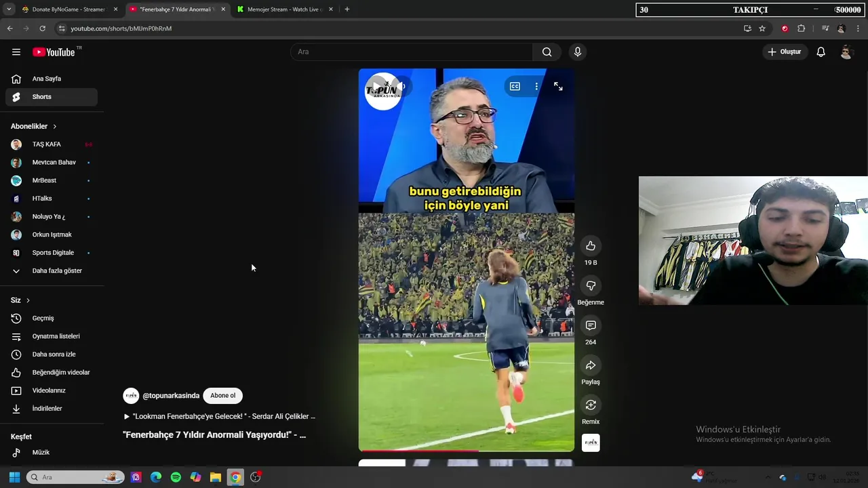Select the Fenerbahçe 7 Yıldır Anormali tab
Viewport: 868px width, 488px height.
pos(176,9)
